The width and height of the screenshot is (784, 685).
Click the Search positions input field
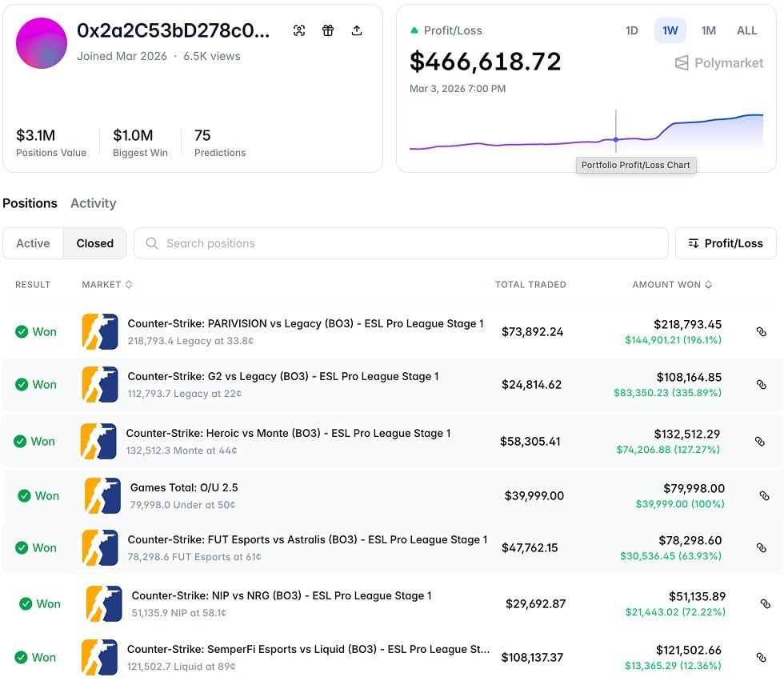(401, 243)
